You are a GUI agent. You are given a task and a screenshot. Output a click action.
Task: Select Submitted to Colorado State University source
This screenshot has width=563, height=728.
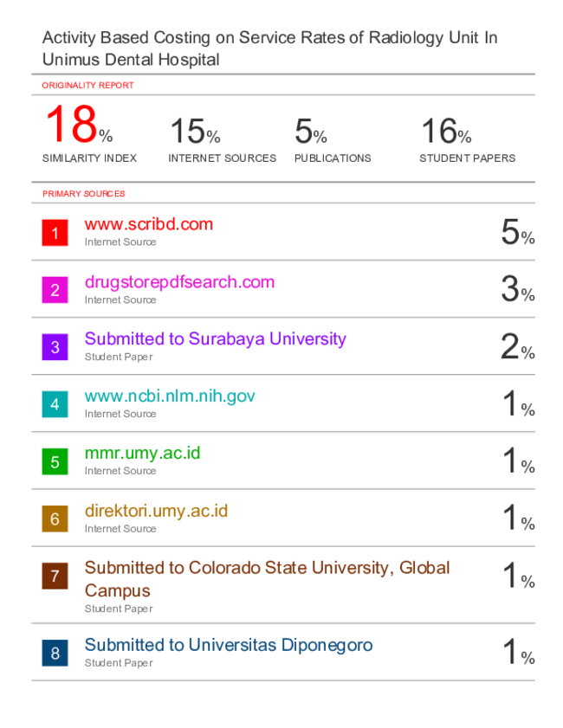[267, 579]
